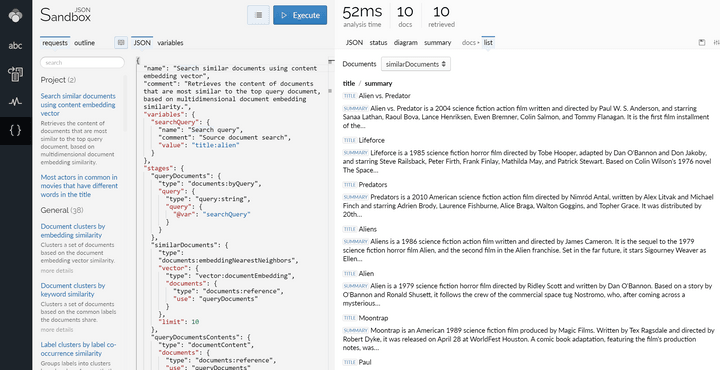
Task: Click the save results icon
Action: (x=702, y=42)
